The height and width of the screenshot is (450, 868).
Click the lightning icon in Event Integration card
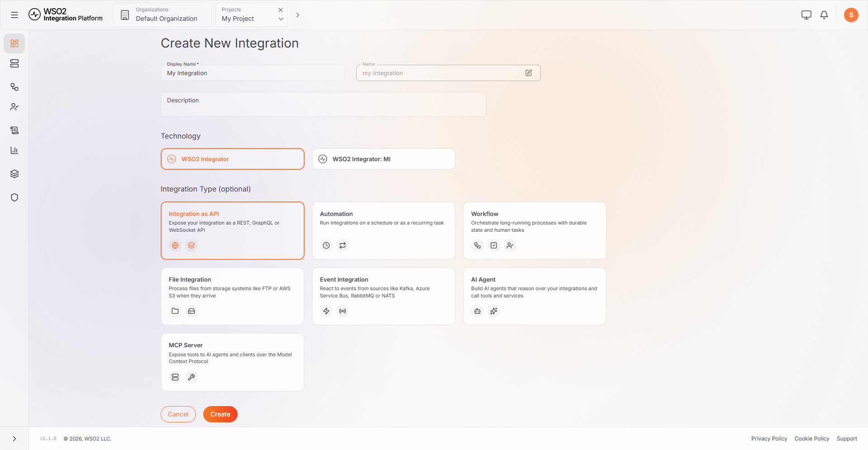coord(326,311)
